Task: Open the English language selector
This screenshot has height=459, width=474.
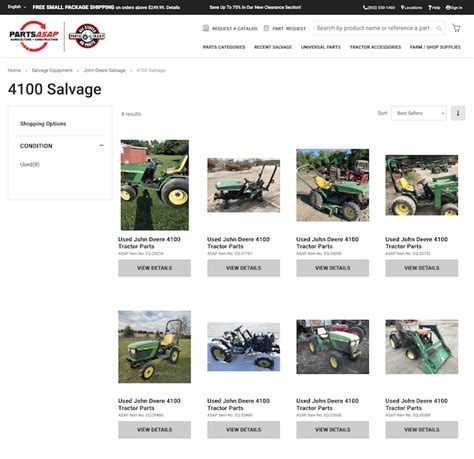Action: (17, 7)
